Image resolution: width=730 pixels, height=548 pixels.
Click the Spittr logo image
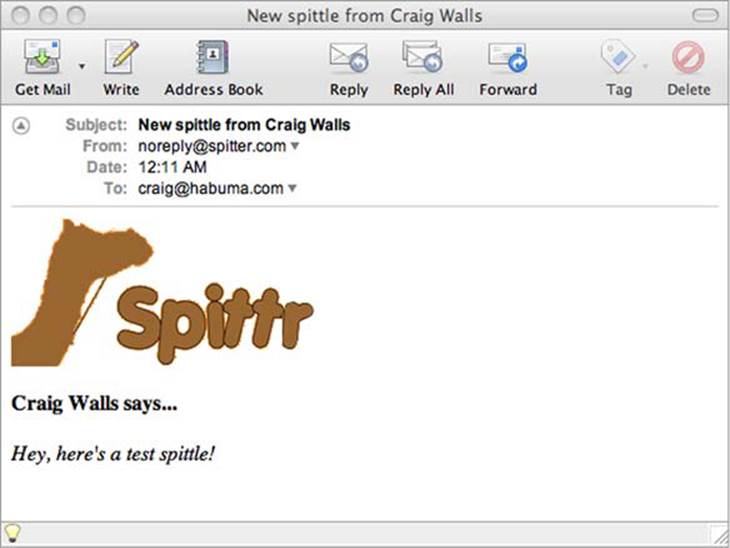162,292
